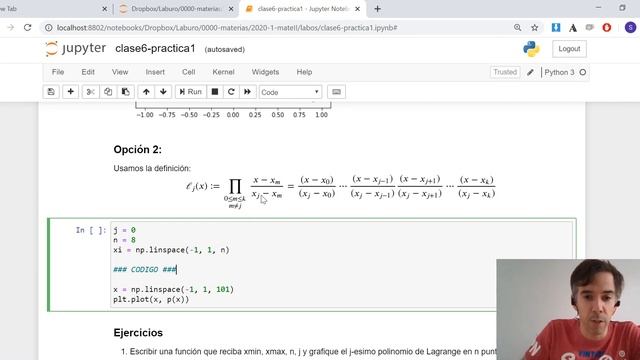Reload the page in the browser

click(x=27, y=28)
